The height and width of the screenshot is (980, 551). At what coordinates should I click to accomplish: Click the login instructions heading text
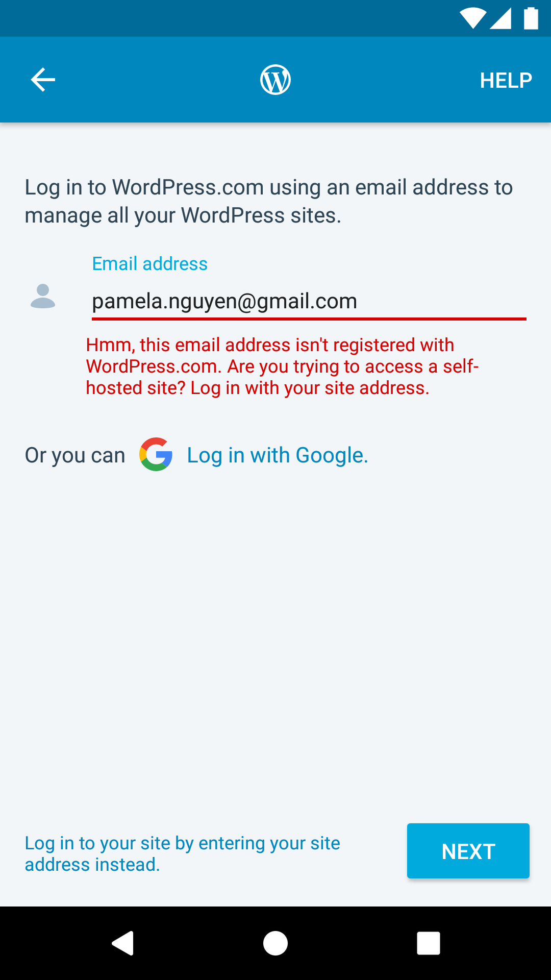[x=269, y=201]
